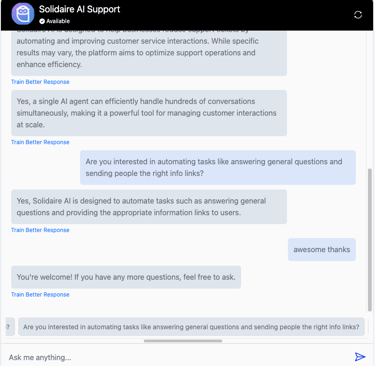Click the reply about providing appropriate information links
Image resolution: width=375 pixels, height=366 pixels.
tap(149, 207)
